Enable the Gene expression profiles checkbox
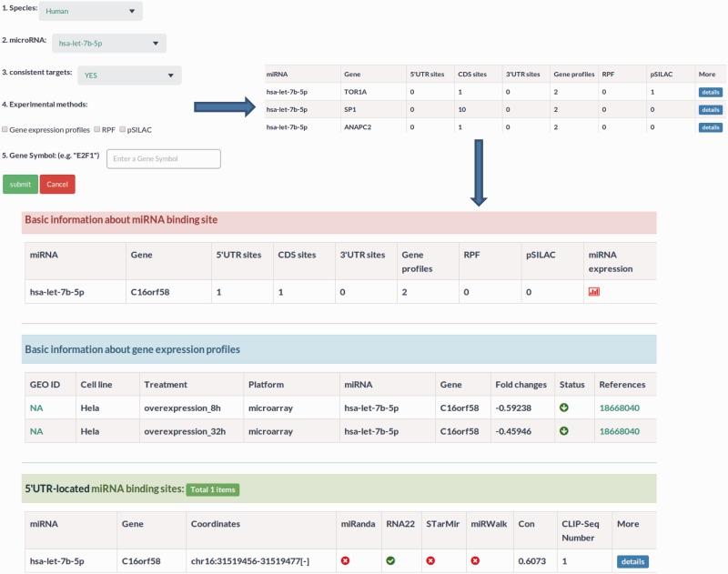 click(x=5, y=130)
